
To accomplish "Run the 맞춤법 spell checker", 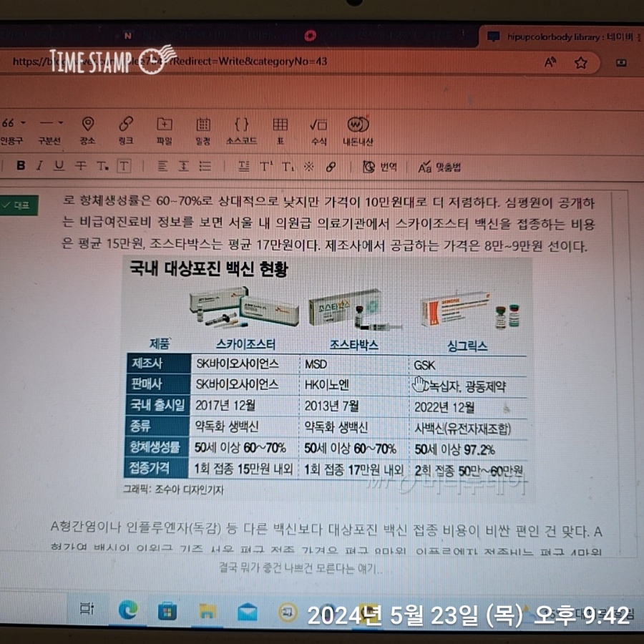I will 439,167.
